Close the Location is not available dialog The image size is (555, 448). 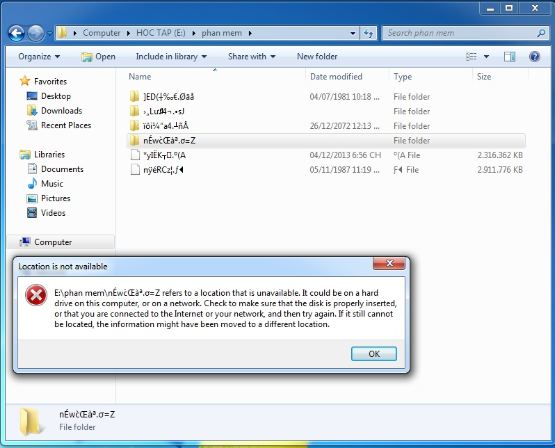[x=389, y=263]
